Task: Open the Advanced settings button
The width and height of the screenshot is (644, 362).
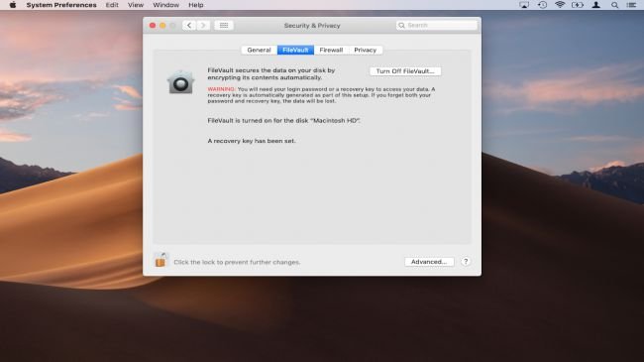Action: pos(429,262)
